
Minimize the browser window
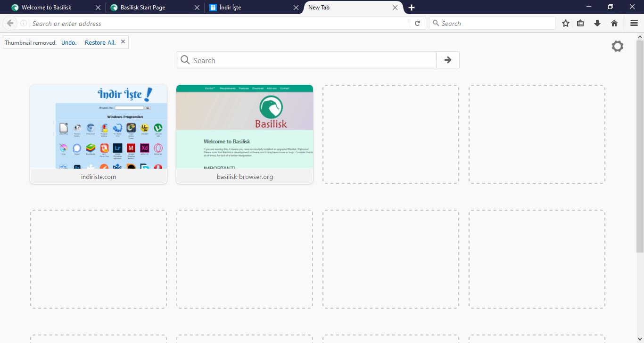pos(589,7)
